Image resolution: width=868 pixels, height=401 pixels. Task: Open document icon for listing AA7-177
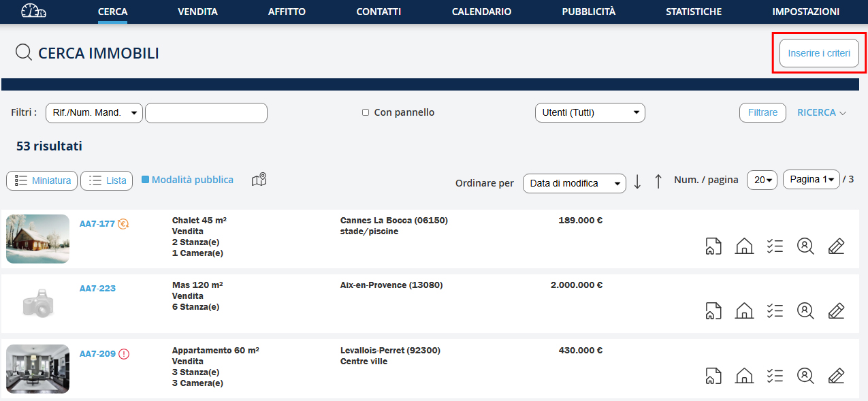point(713,246)
